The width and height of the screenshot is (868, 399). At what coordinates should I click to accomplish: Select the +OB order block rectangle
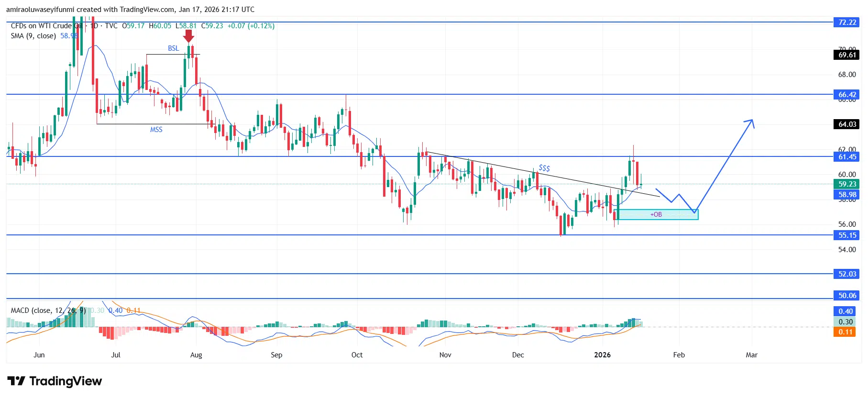coord(658,215)
